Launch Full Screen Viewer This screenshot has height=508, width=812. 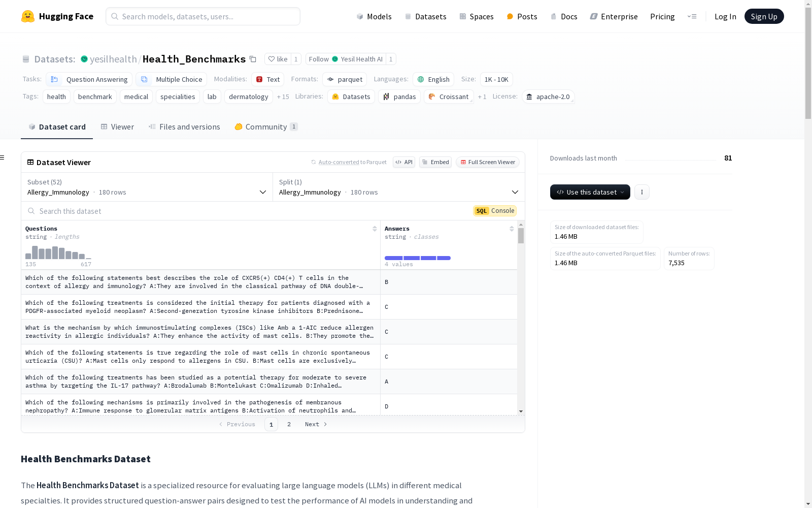click(x=488, y=162)
